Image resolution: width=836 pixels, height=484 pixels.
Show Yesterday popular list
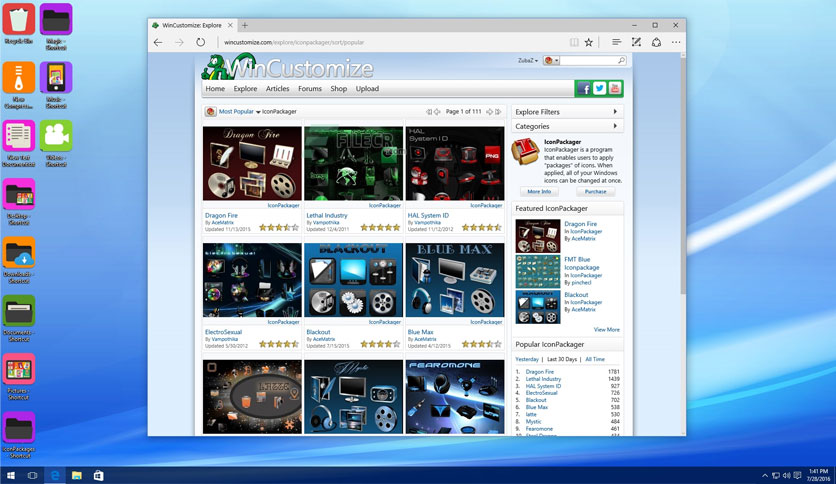527,359
